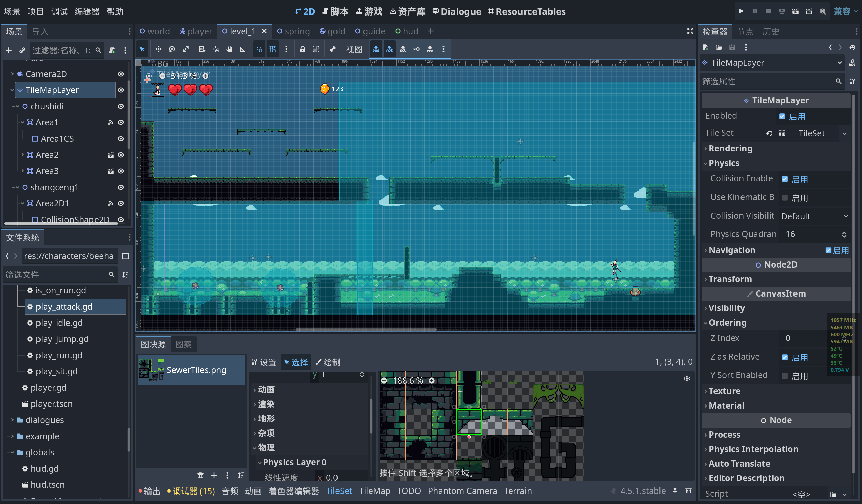This screenshot has width=862, height=504.
Task: Toggle grid snapping icon
Action: coord(273,49)
